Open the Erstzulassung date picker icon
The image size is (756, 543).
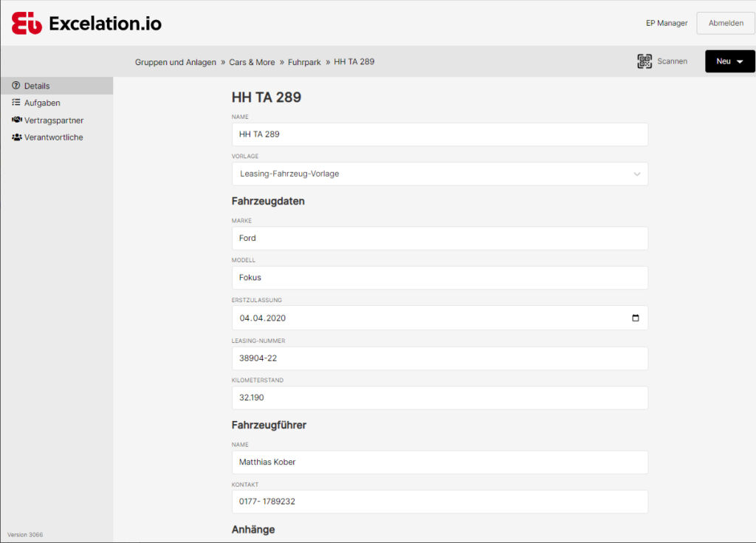pos(636,317)
